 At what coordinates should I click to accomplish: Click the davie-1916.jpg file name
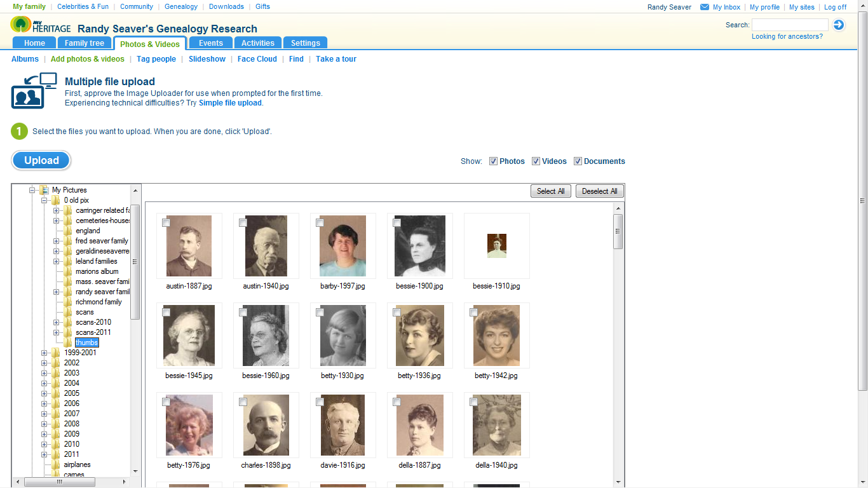tap(343, 465)
